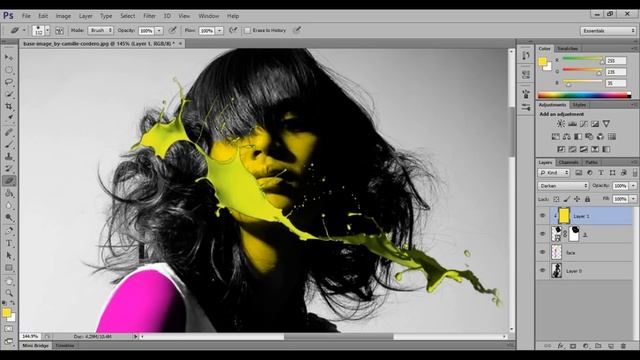Select the Pen tool
The image size is (640, 360).
click(x=9, y=231)
